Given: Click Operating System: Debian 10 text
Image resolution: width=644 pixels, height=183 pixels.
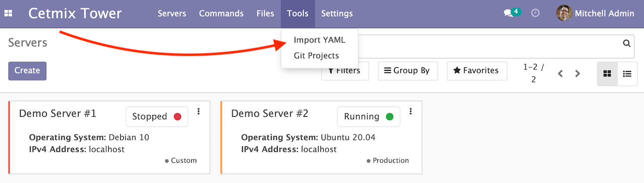Looking at the screenshot, I should pyautogui.click(x=89, y=137).
